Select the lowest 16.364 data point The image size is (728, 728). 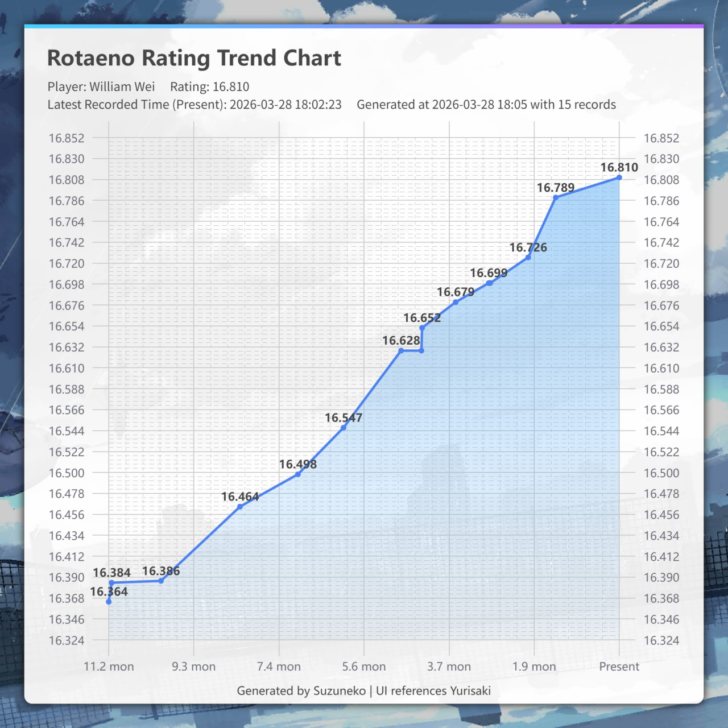(x=109, y=602)
